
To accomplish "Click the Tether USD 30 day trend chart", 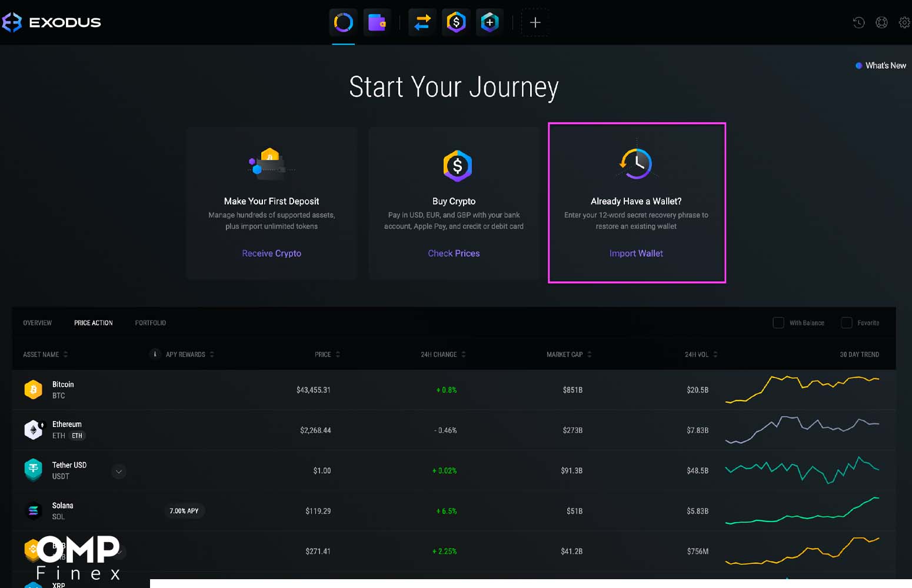I will click(x=803, y=470).
